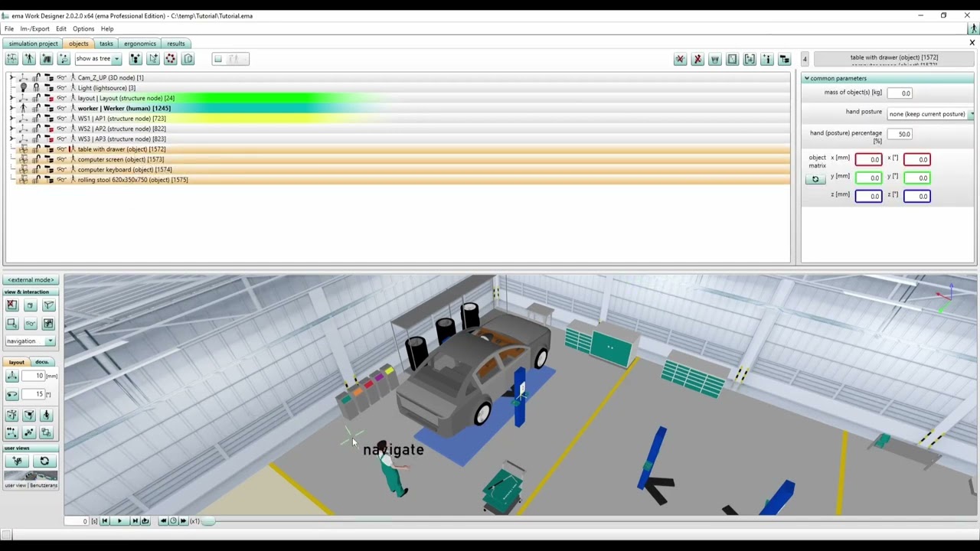Click the document shield icon in objects toolbar

pyautogui.click(x=188, y=59)
